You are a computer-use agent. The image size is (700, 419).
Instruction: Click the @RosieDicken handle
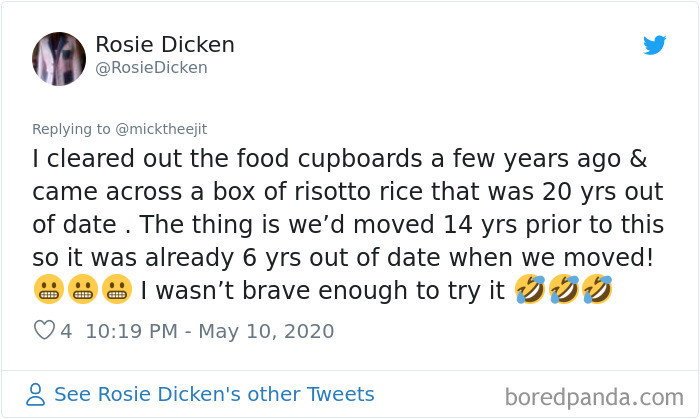151,67
